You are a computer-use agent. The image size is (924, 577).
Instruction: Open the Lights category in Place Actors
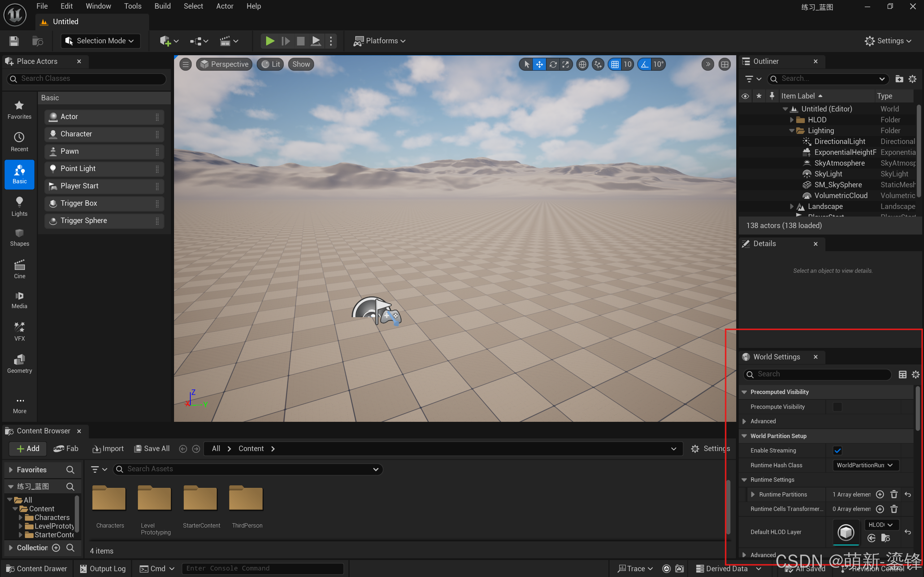[x=19, y=206]
